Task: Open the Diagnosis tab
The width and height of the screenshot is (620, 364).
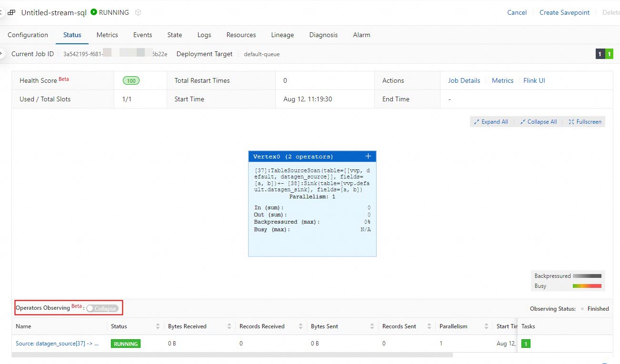Action: pyautogui.click(x=323, y=35)
